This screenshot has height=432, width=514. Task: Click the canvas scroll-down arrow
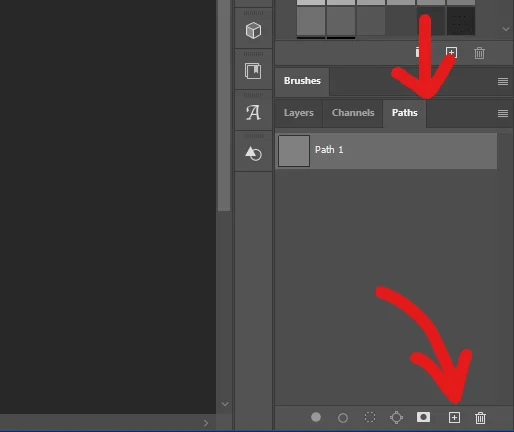[225, 404]
